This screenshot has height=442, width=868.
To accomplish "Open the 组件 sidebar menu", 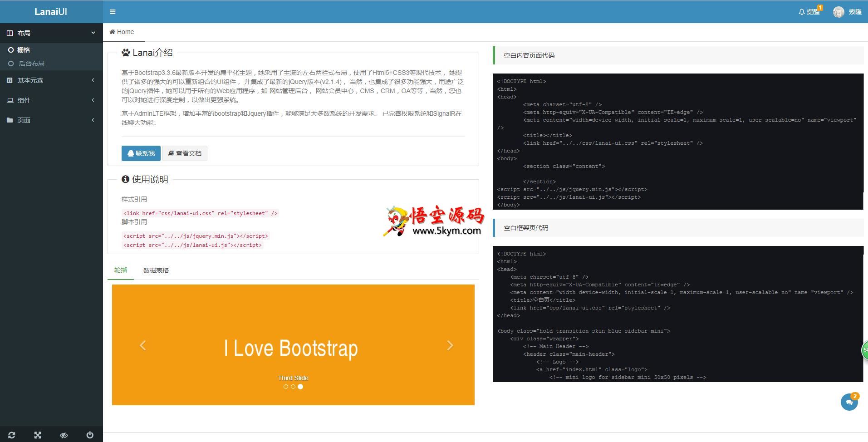I will click(x=51, y=100).
